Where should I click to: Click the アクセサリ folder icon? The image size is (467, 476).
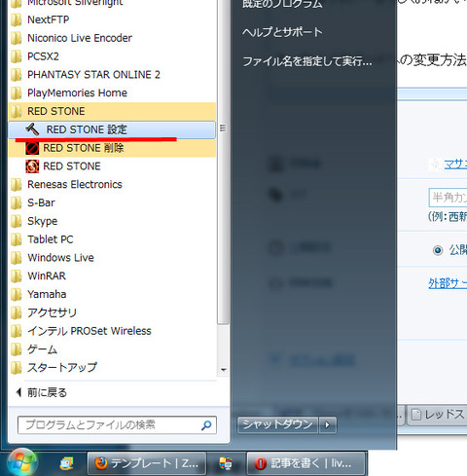pyautogui.click(x=16, y=312)
